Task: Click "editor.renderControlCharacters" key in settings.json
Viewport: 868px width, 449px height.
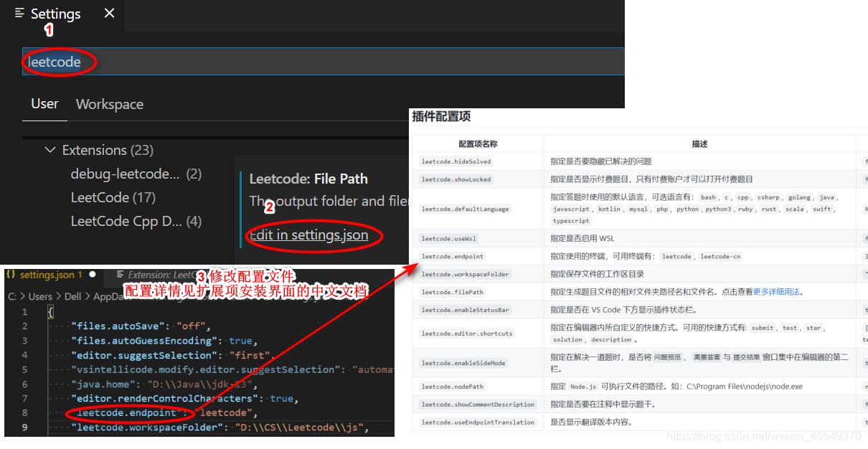Action: (165, 398)
